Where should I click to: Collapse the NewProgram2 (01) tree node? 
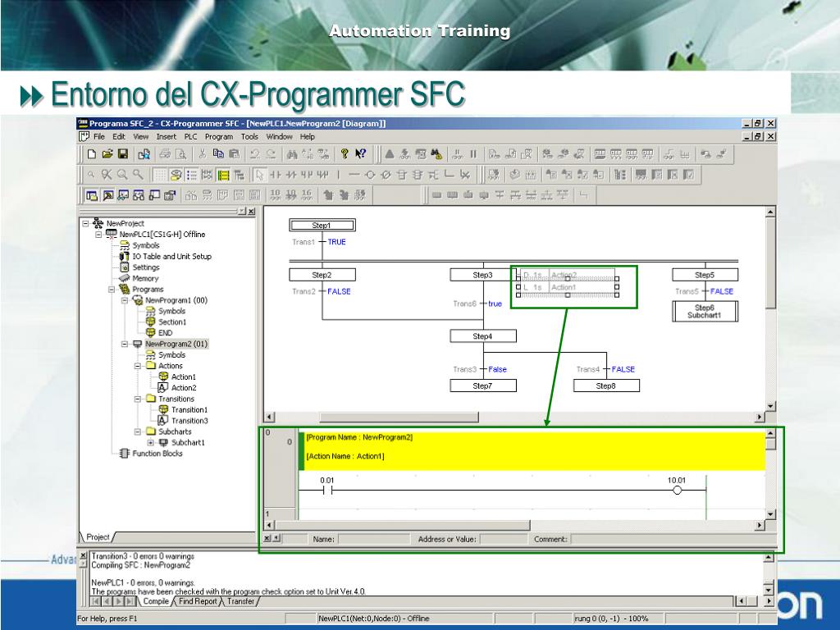pyautogui.click(x=125, y=344)
